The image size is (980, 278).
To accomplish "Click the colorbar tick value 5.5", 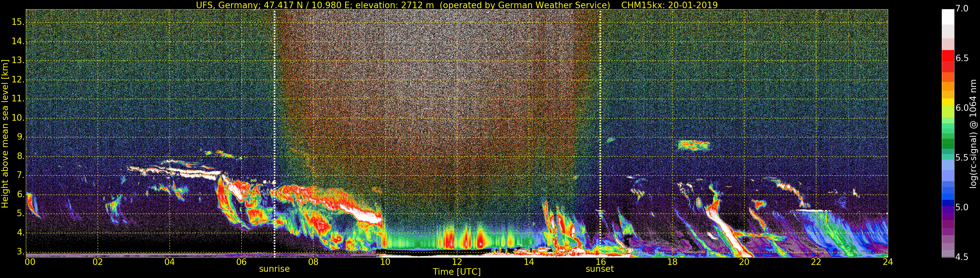I will 962,157.
